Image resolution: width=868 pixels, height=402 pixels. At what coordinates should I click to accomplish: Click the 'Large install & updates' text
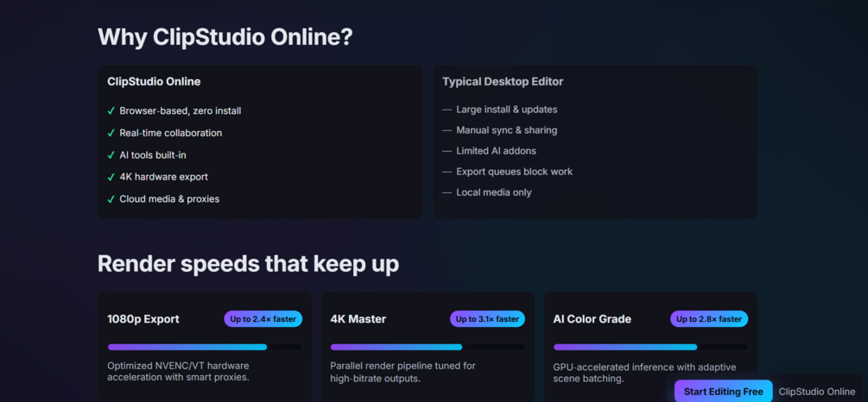tap(506, 110)
